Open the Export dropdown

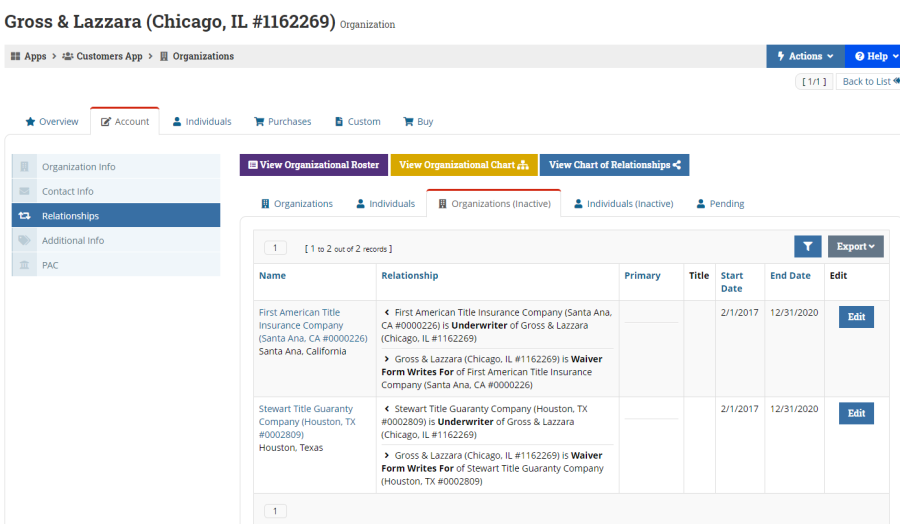855,246
